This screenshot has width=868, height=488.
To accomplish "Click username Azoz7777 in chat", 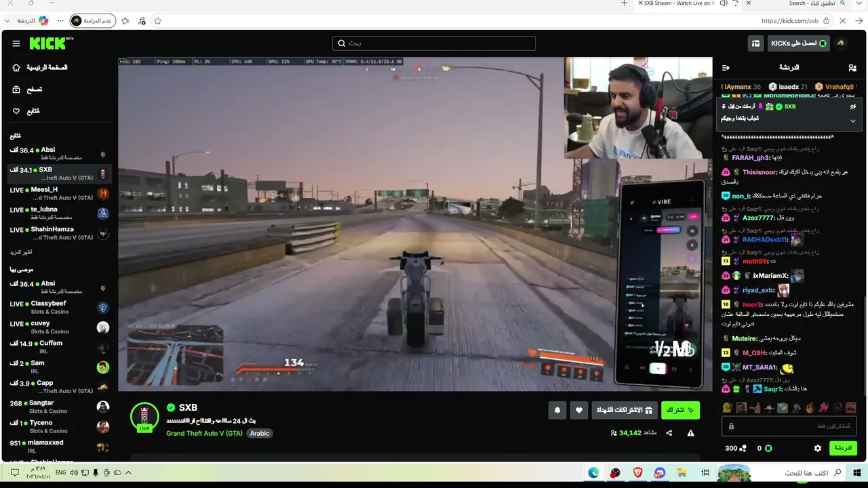I will [x=757, y=218].
